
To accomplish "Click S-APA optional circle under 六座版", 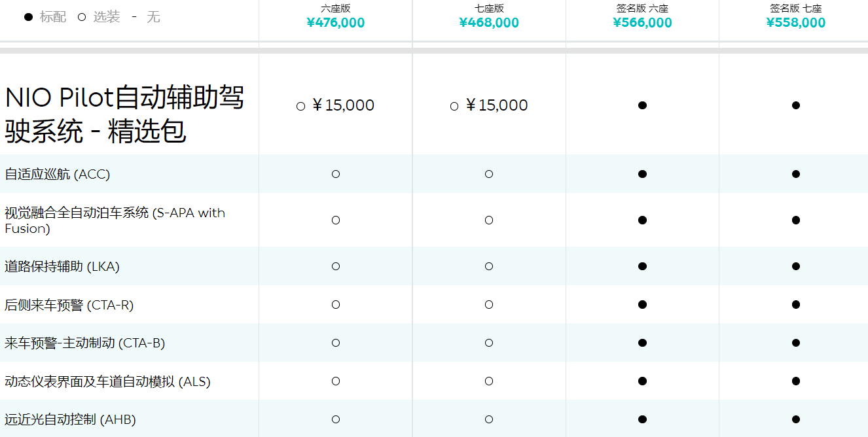I will tap(336, 220).
